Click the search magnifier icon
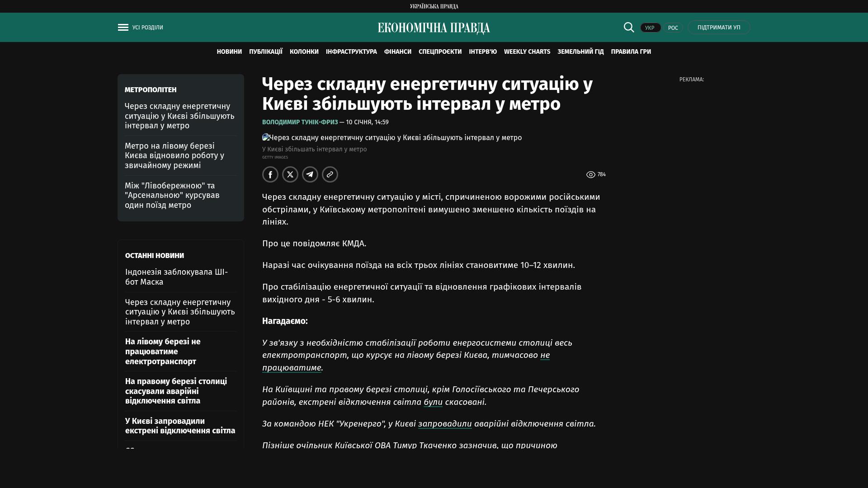 point(629,27)
